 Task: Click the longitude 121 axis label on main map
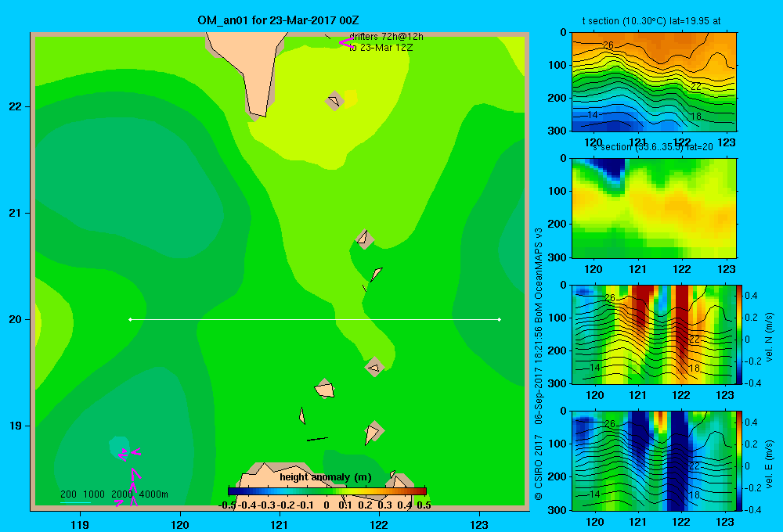tap(280, 524)
